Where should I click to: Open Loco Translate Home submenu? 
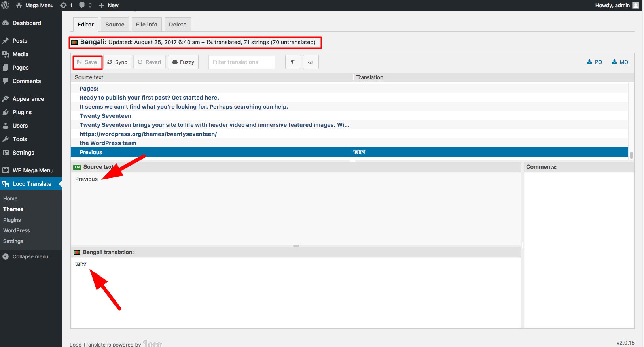coord(10,198)
